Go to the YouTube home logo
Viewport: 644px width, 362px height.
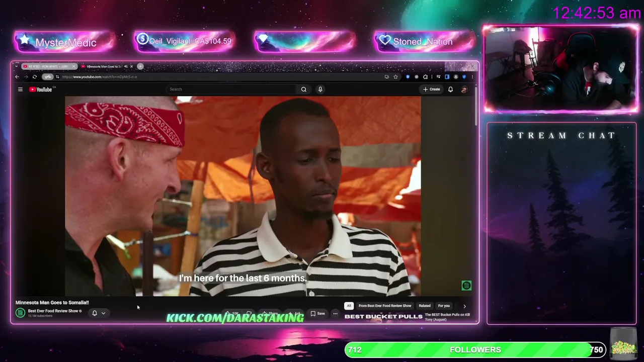coord(40,89)
